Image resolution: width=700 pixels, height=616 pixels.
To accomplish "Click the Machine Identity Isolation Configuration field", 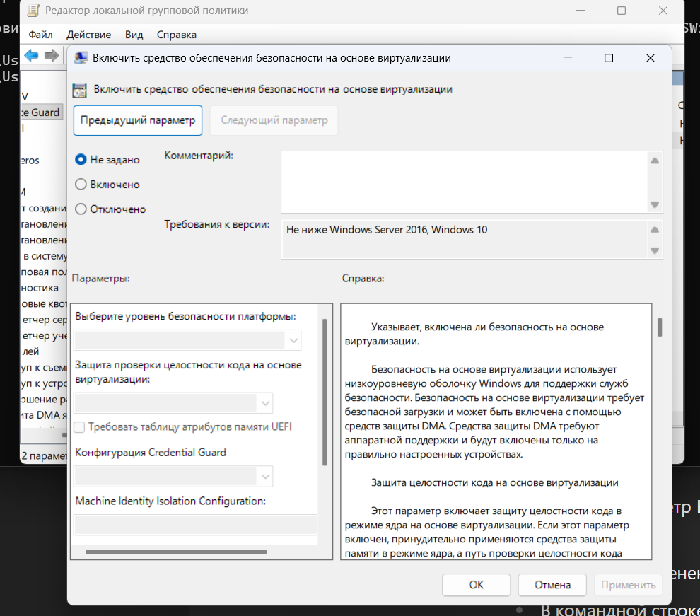I will point(196,525).
